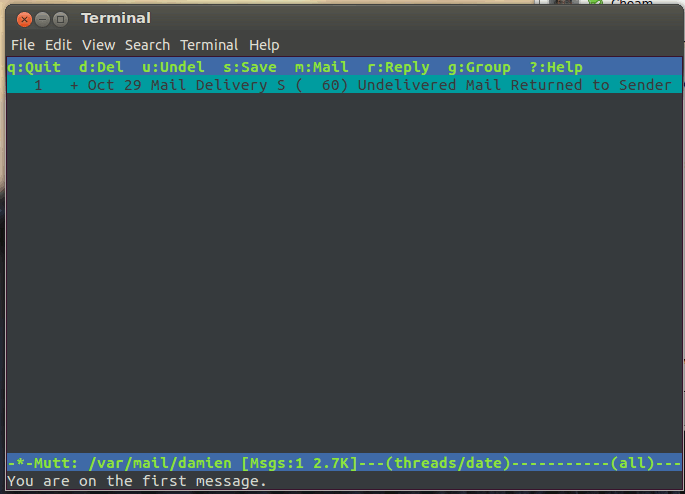Click the g:Group shortcut hint
685x494 pixels.
click(479, 67)
